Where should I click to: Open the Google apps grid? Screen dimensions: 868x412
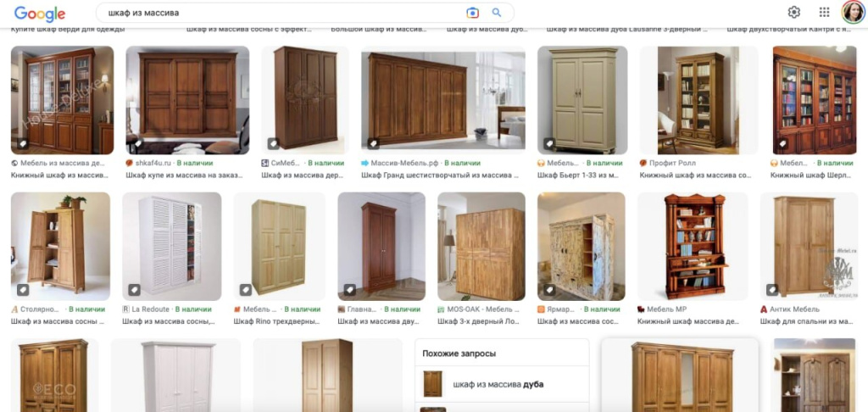tap(824, 12)
